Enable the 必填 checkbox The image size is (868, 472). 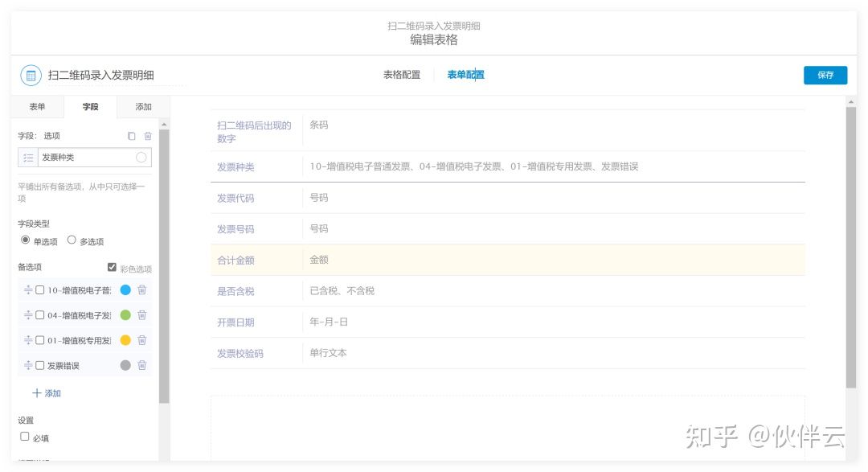coord(25,437)
